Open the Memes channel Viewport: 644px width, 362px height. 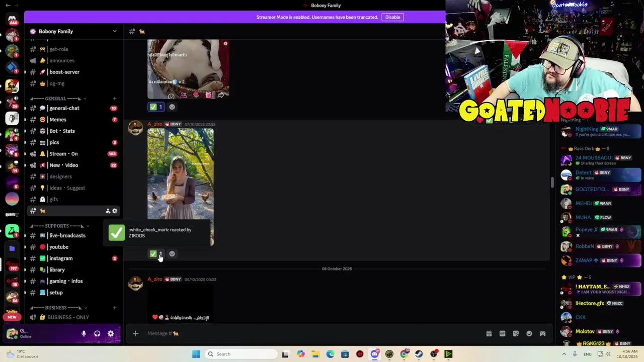click(73, 120)
